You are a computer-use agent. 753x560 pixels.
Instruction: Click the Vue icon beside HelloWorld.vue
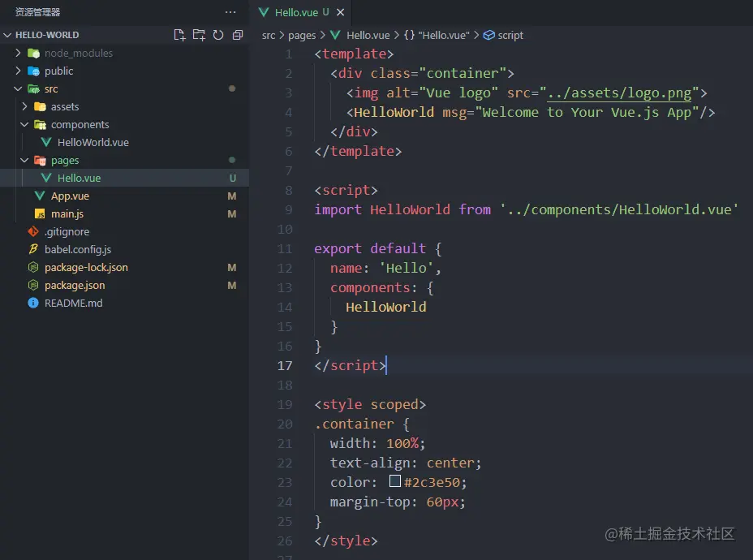click(46, 142)
